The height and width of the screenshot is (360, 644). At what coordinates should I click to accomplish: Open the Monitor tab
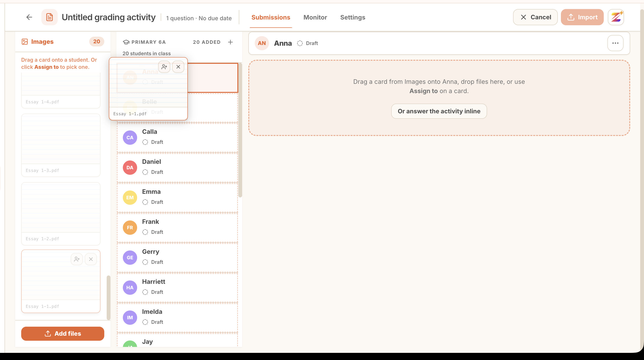click(315, 17)
